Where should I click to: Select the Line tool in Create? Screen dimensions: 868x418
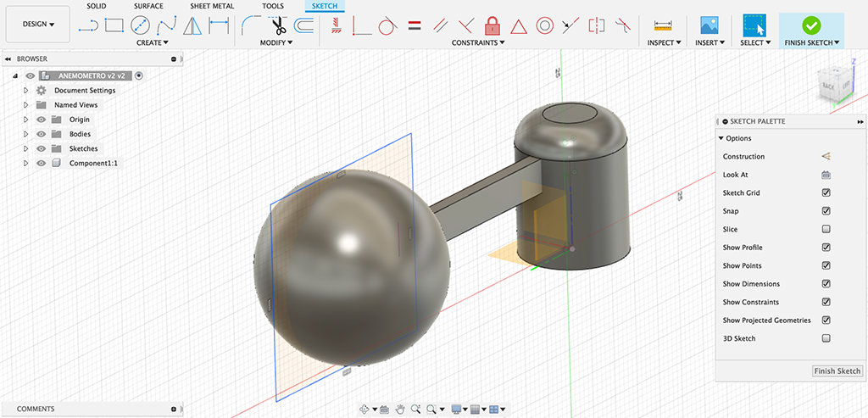(x=88, y=25)
